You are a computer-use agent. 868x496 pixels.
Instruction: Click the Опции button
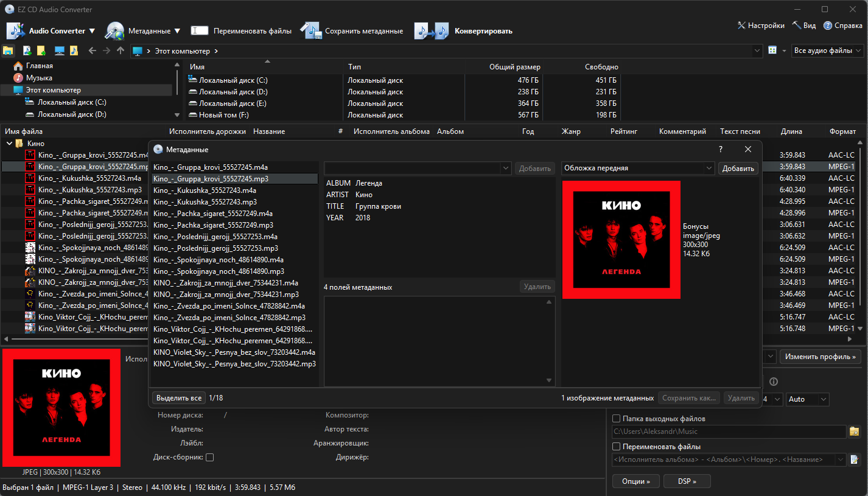pyautogui.click(x=636, y=481)
